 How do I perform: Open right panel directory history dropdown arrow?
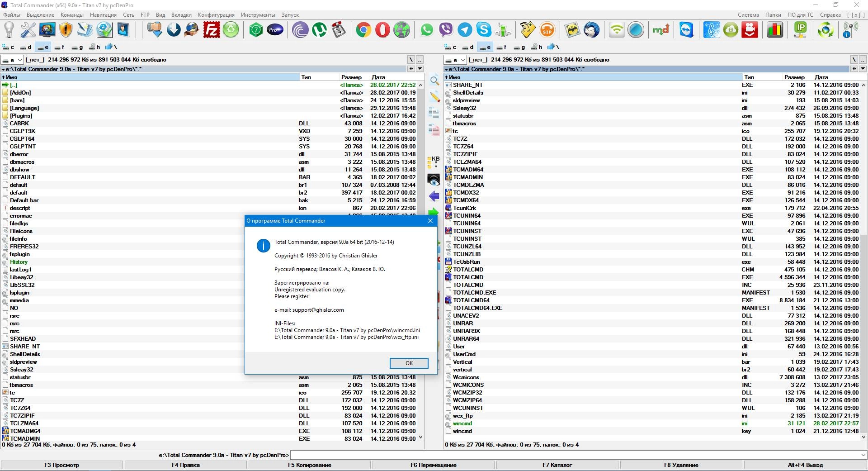coord(863,69)
